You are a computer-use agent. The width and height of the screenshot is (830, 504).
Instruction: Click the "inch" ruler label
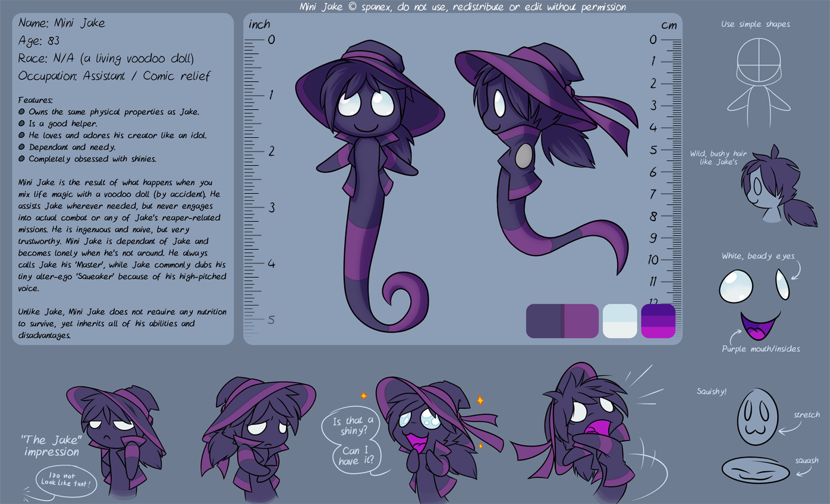point(259,24)
